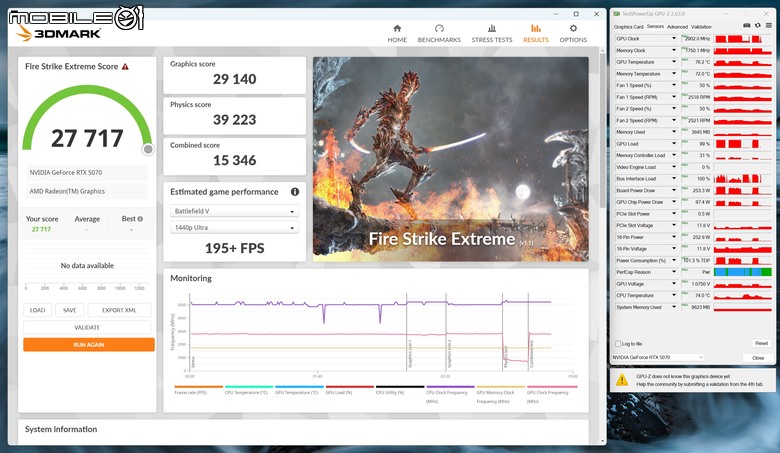Image resolution: width=780 pixels, height=453 pixels.
Task: Switch to Graphics Card tab in GPU-Z
Action: (x=628, y=27)
